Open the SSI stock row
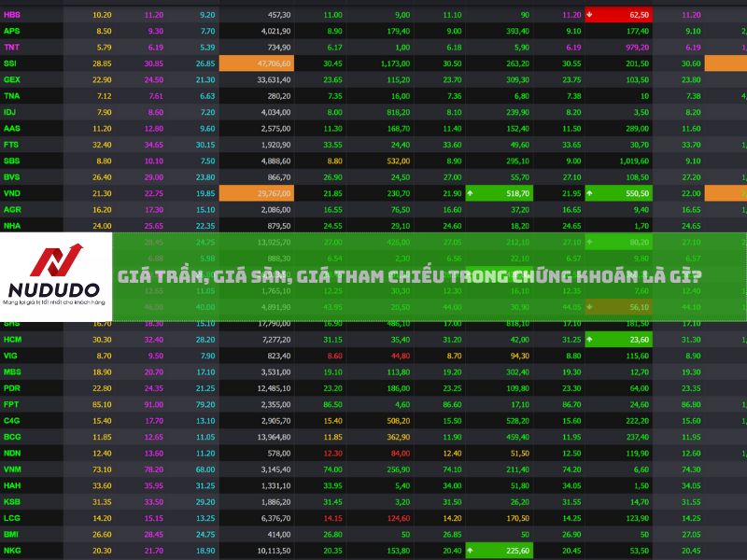The height and width of the screenshot is (560, 747). (373, 63)
